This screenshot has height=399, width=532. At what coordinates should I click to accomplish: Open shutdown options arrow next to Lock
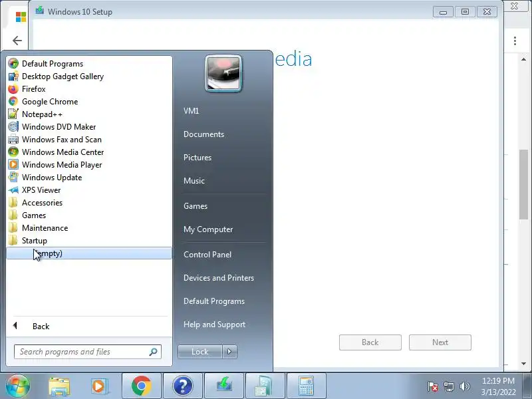pos(229,352)
